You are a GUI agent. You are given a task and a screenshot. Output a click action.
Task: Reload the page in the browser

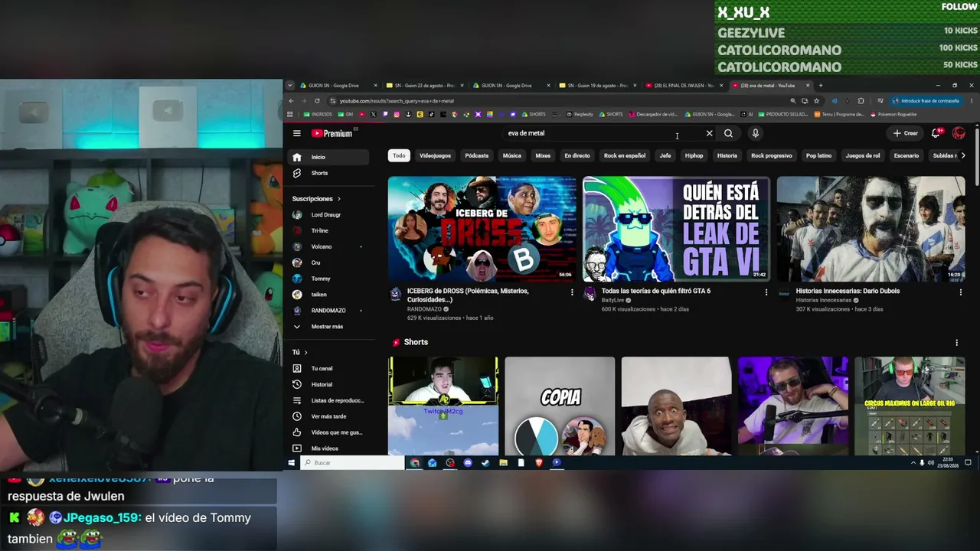pyautogui.click(x=317, y=101)
